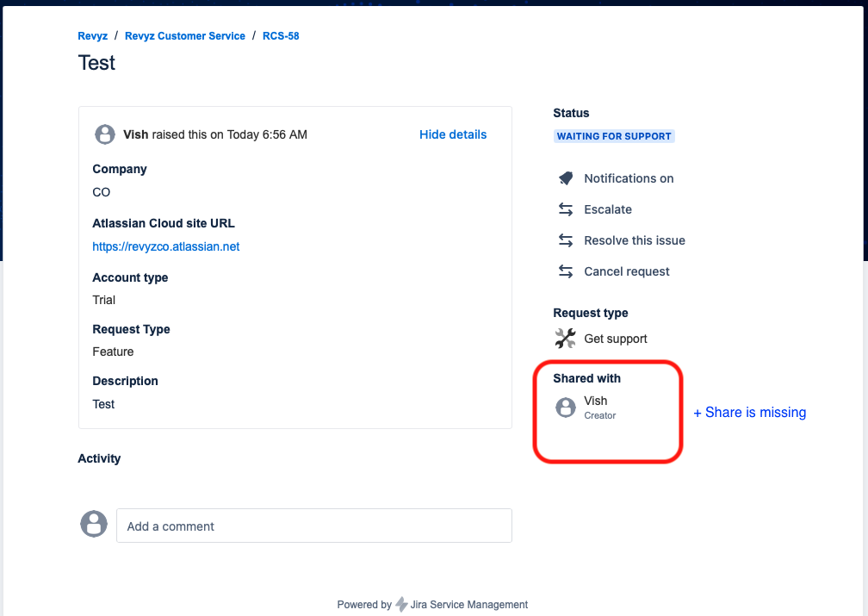The height and width of the screenshot is (616, 868).
Task: Click the Escalate transition arrows icon
Action: [x=565, y=209]
